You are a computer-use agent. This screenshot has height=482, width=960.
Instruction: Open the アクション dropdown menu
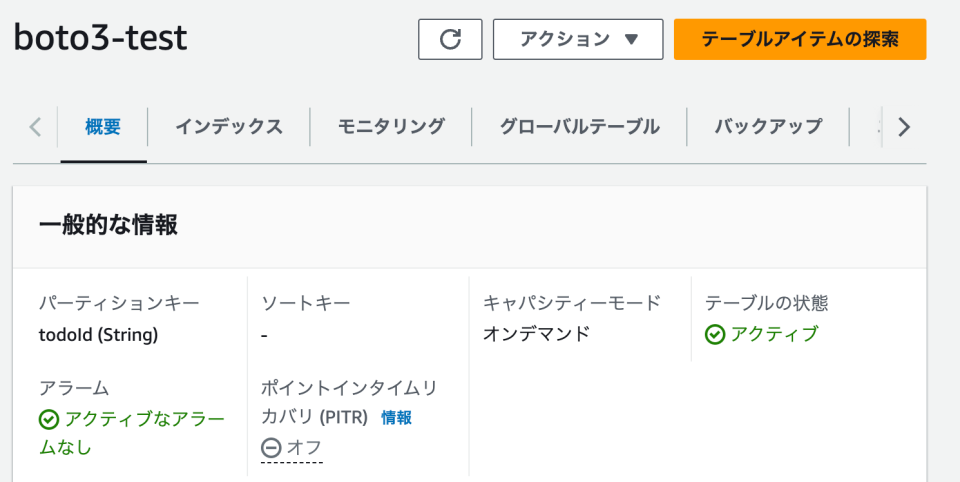578,39
